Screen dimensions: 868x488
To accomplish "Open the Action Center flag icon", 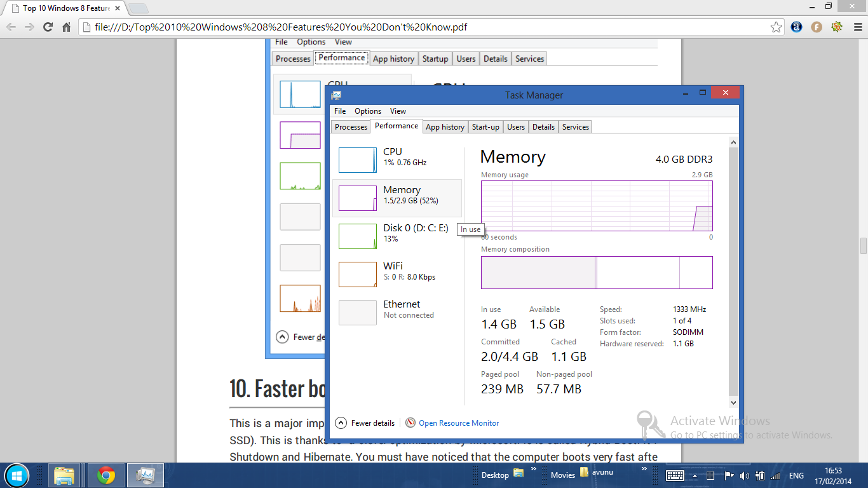I will tap(729, 475).
